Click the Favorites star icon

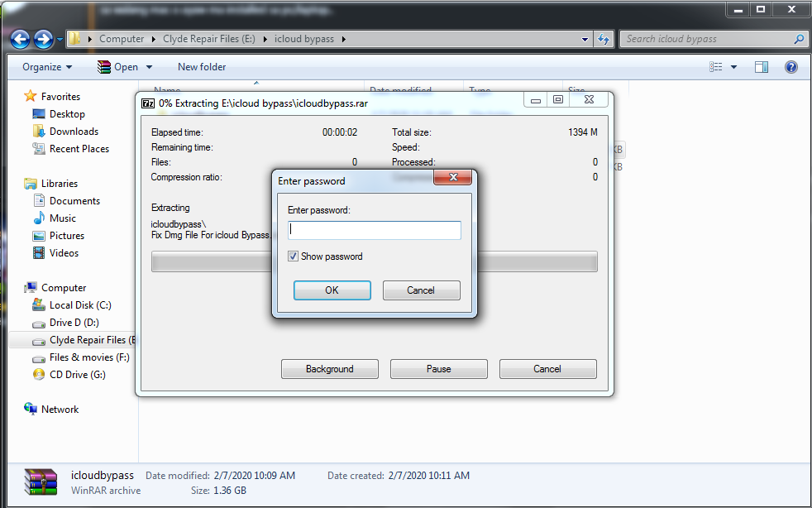[31, 96]
